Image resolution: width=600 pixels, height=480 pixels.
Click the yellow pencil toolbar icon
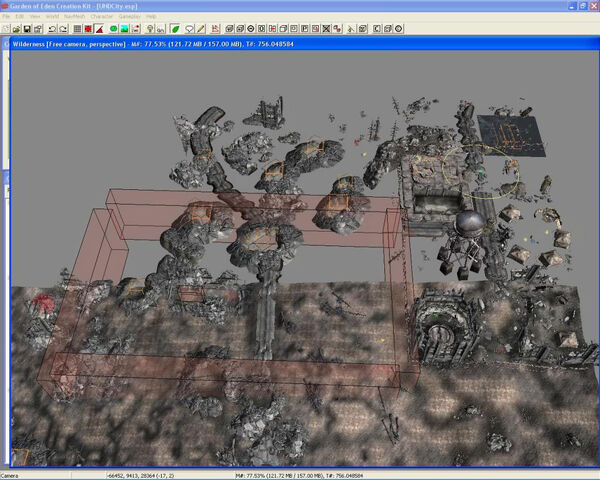[x=201, y=29]
